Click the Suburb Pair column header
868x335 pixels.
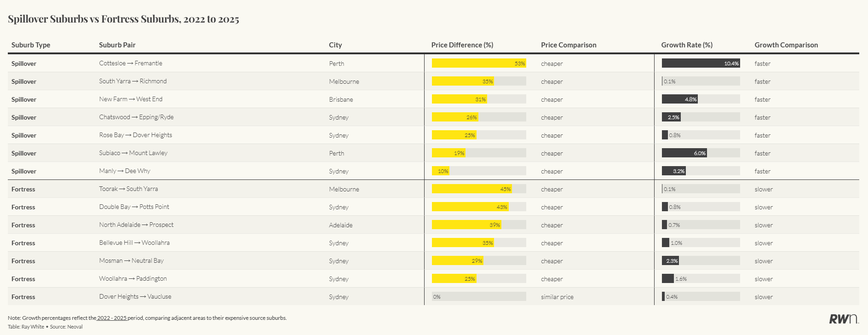coord(117,45)
